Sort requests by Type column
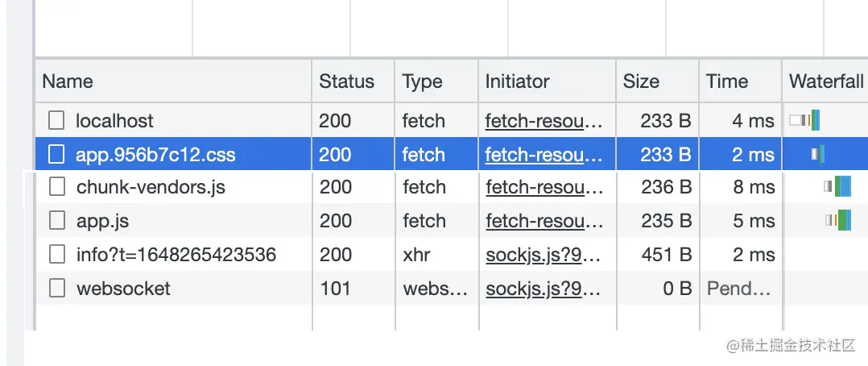Screen dimensions: 868x366 [x=422, y=81]
